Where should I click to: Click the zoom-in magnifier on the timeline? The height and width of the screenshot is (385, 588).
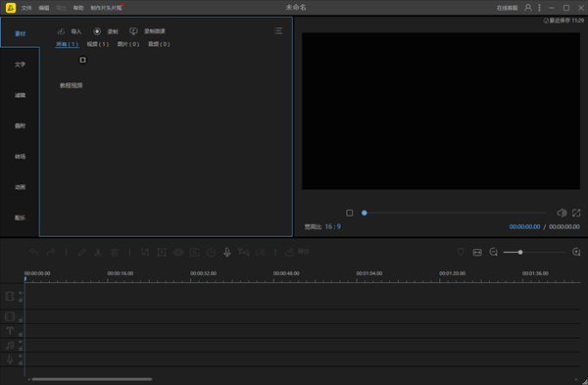577,253
